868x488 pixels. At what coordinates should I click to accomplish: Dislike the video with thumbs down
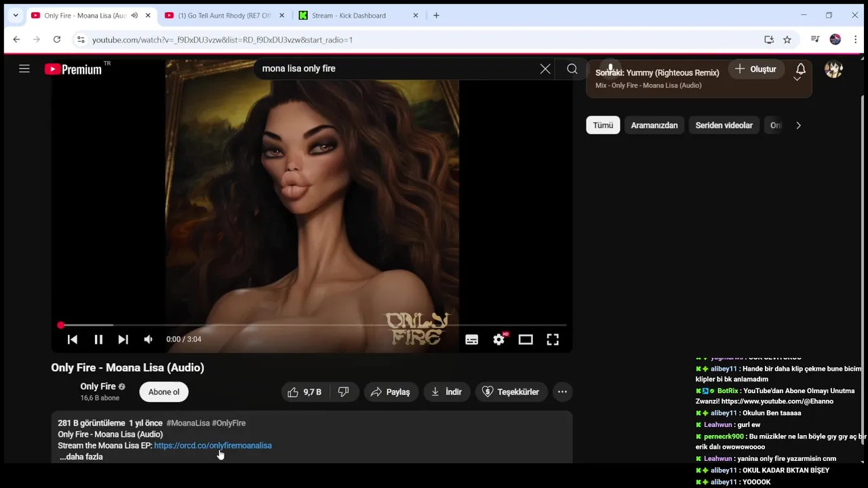344,392
